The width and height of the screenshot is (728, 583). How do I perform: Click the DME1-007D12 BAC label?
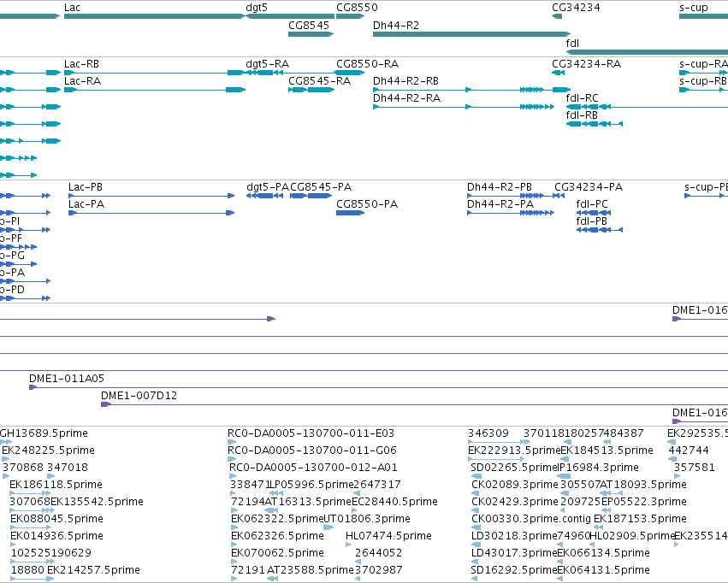pos(139,396)
